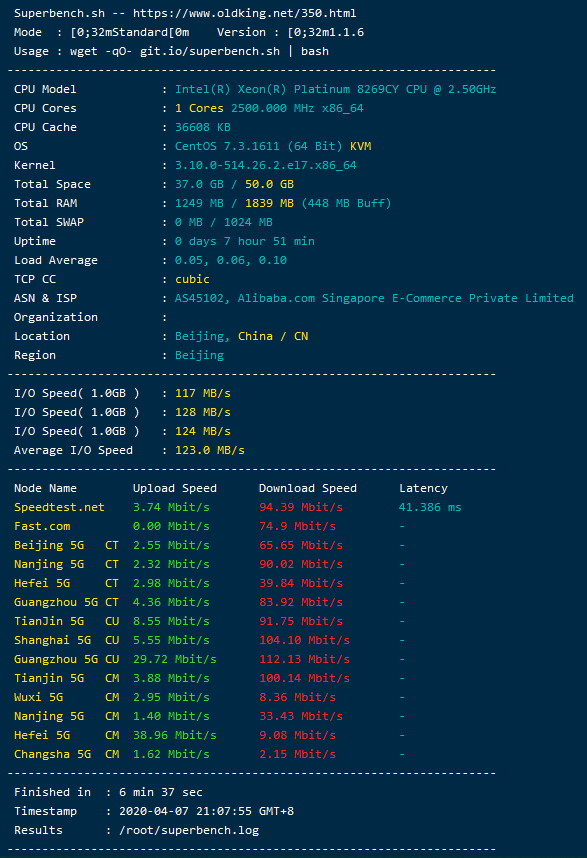This screenshot has width=587, height=858.
Task: Click the Speedtest.net latency 41.386 ms
Action: coord(430,507)
